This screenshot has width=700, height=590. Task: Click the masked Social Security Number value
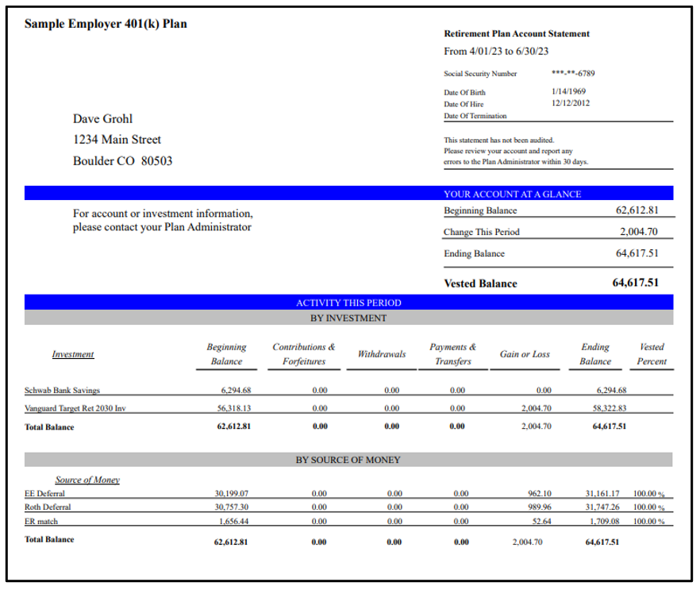pos(572,73)
